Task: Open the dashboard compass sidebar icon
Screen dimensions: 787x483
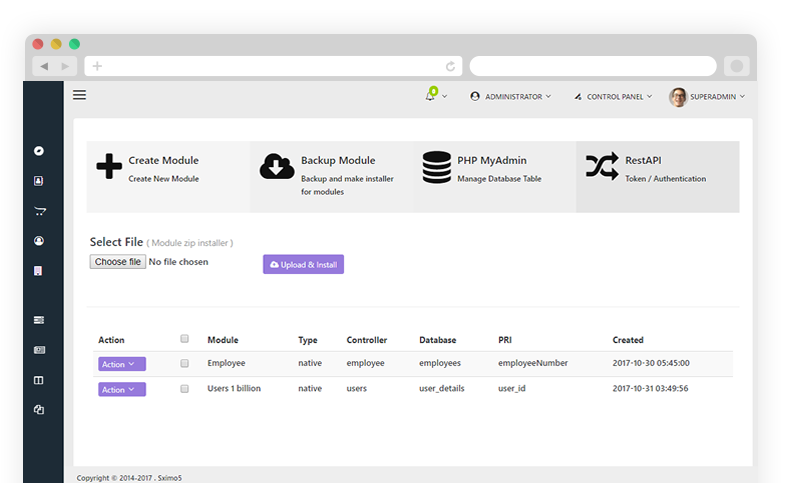Action: pos(39,151)
